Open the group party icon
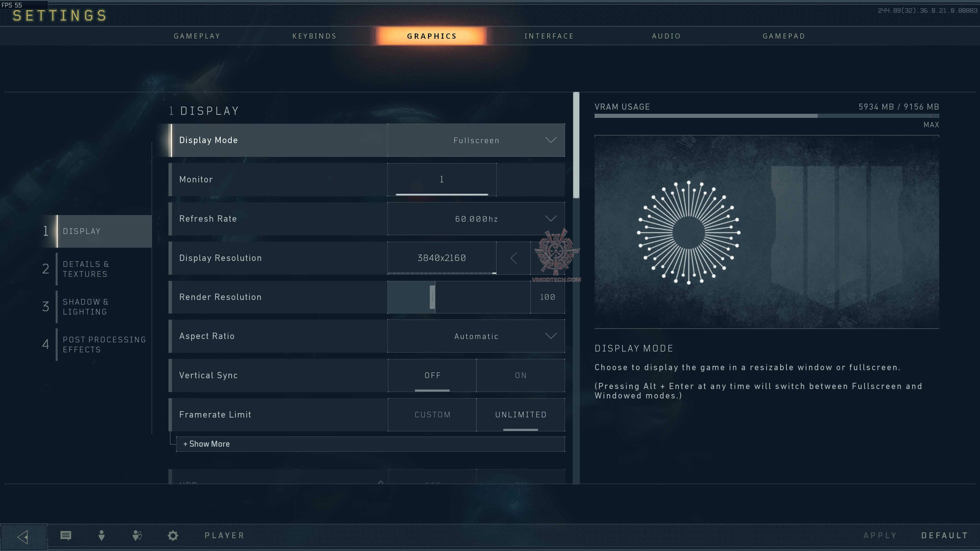This screenshot has width=980, height=551. click(137, 535)
